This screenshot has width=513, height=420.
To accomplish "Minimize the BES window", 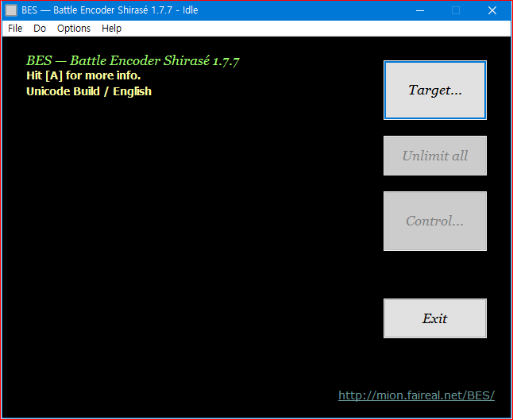I will pyautogui.click(x=420, y=10).
